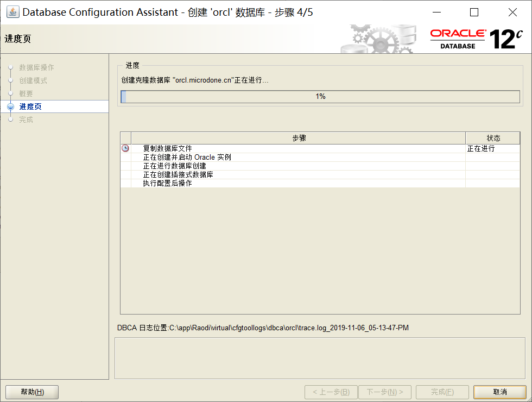Click the Java icon in title bar
Image resolution: width=532 pixels, height=402 pixels.
[x=13, y=12]
